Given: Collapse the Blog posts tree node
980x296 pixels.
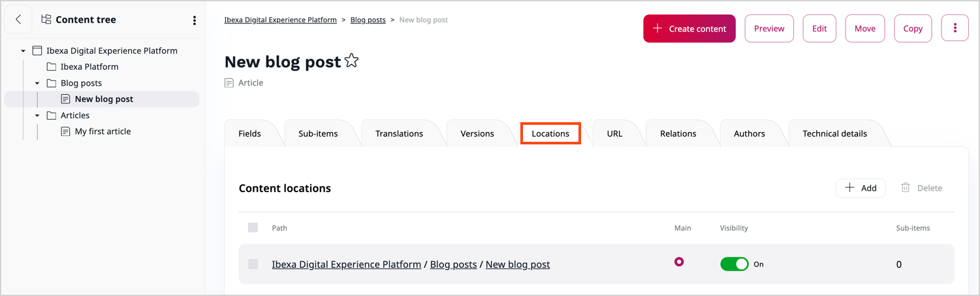Looking at the screenshot, I should 37,83.
